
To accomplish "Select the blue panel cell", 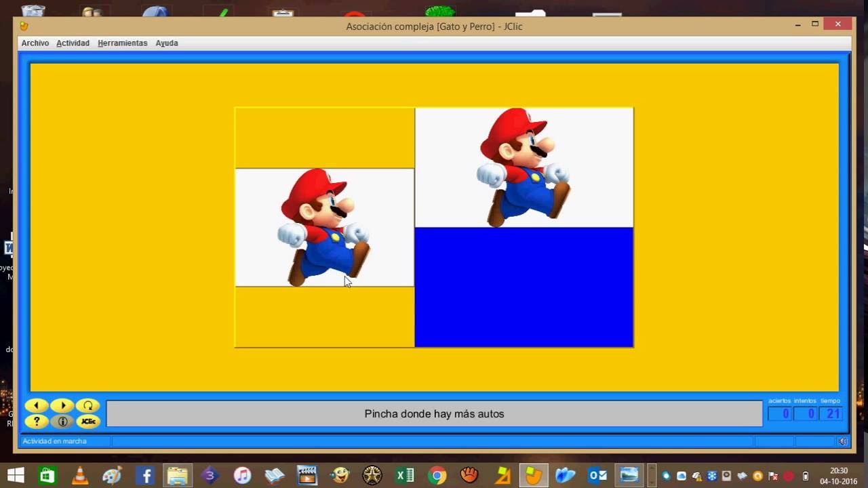I will pyautogui.click(x=524, y=287).
